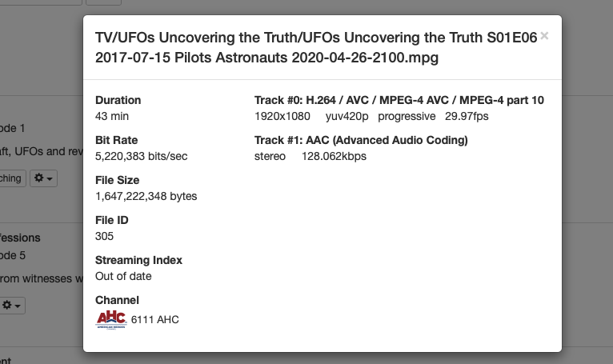Open gear dropdown under the witnesses text
The width and height of the screenshot is (613, 364).
pyautogui.click(x=13, y=306)
